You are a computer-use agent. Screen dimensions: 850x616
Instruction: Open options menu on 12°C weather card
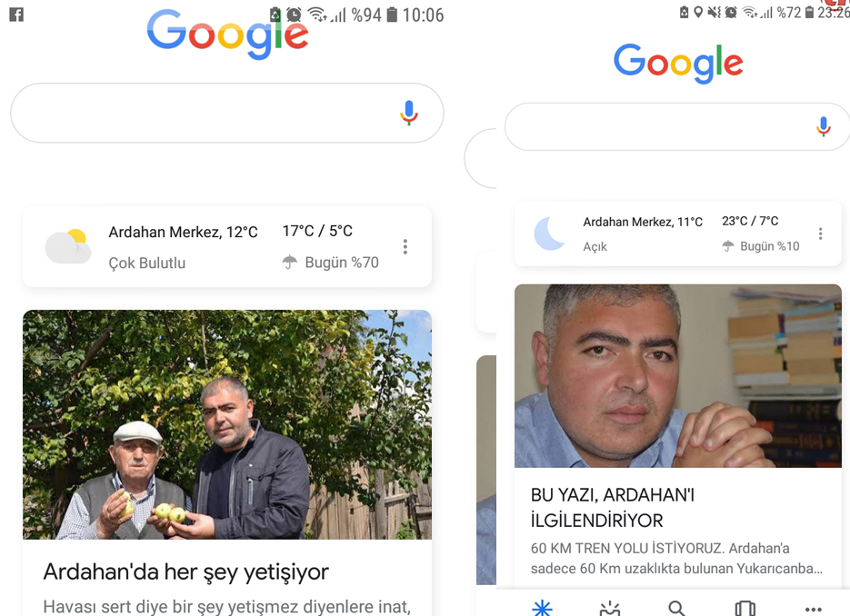405,247
